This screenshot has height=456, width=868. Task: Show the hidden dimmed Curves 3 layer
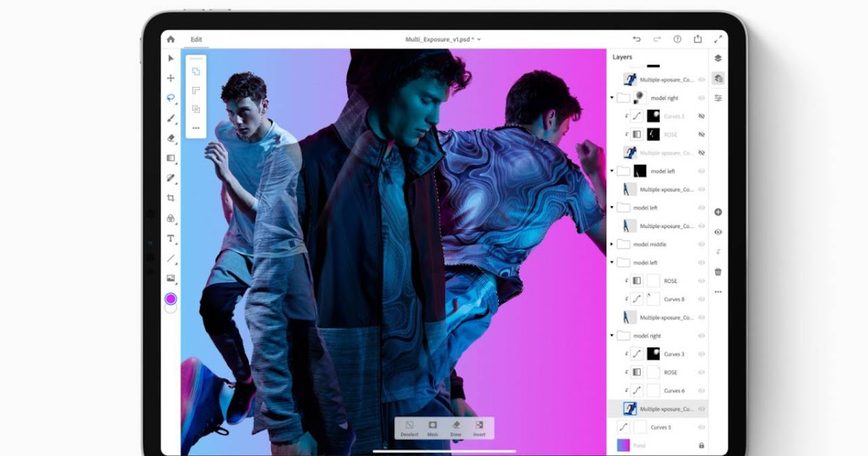pos(701,116)
